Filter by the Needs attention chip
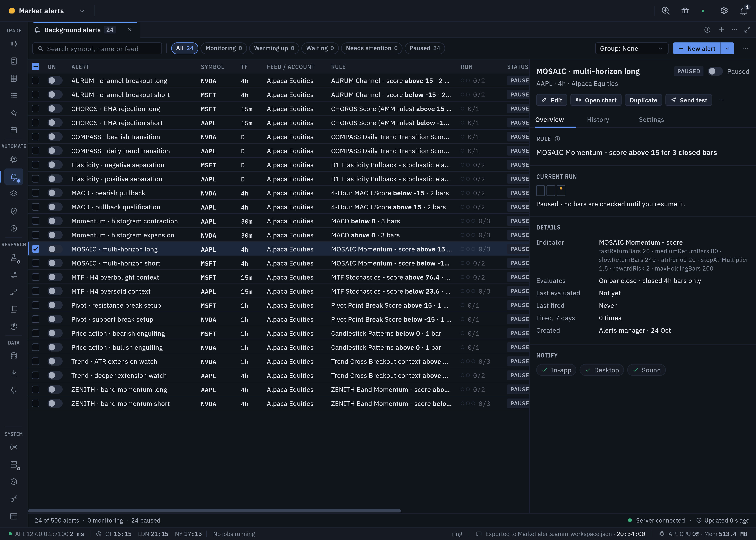Image resolution: width=756 pixels, height=540 pixels. (x=371, y=48)
